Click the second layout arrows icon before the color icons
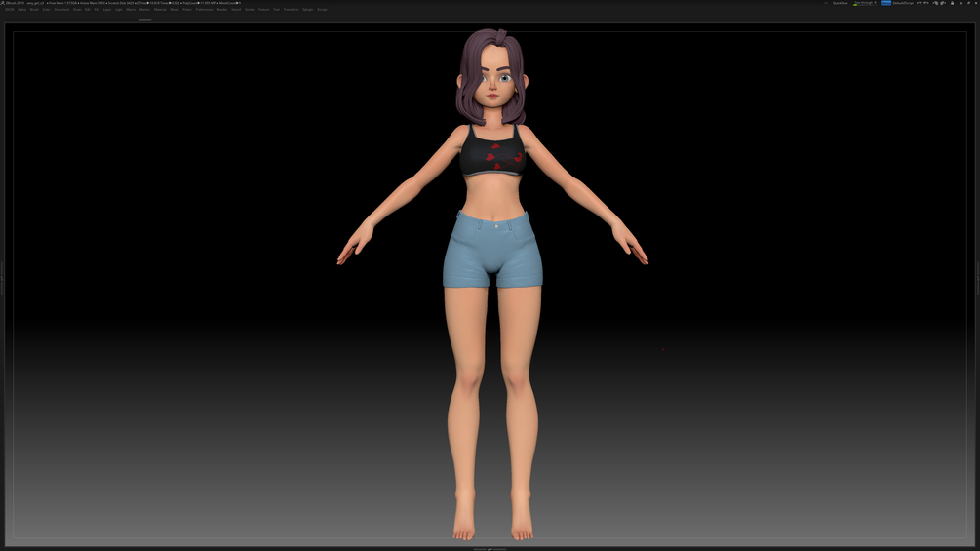This screenshot has height=551, width=980. 926,3
